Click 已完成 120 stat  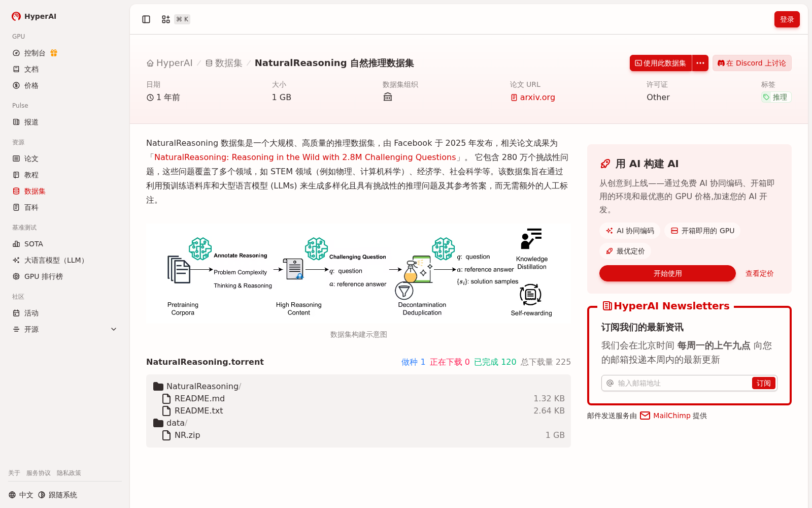495,362
